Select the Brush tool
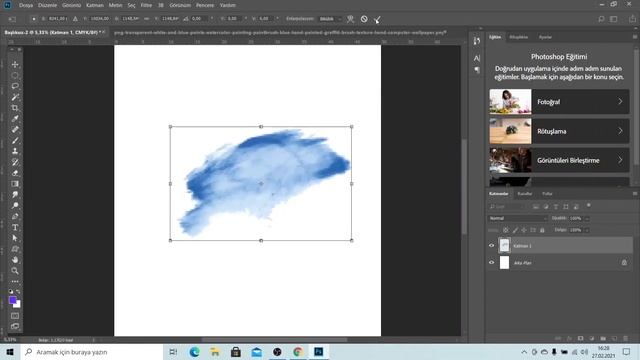 coord(15,140)
